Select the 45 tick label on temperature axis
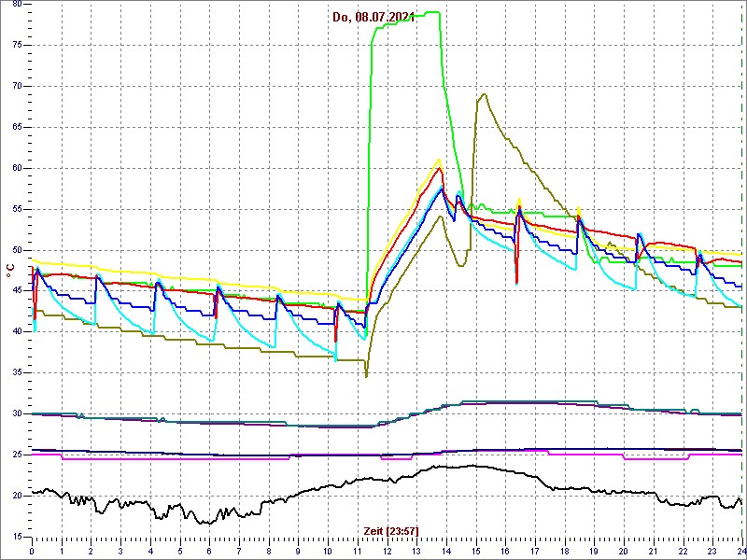The height and width of the screenshot is (560, 747). [x=17, y=291]
